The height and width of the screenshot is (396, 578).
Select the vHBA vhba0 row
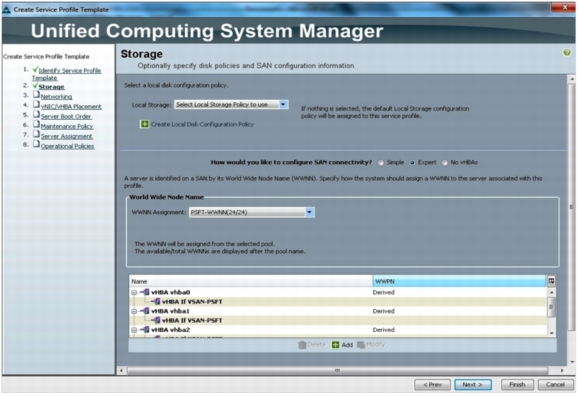pyautogui.click(x=338, y=292)
